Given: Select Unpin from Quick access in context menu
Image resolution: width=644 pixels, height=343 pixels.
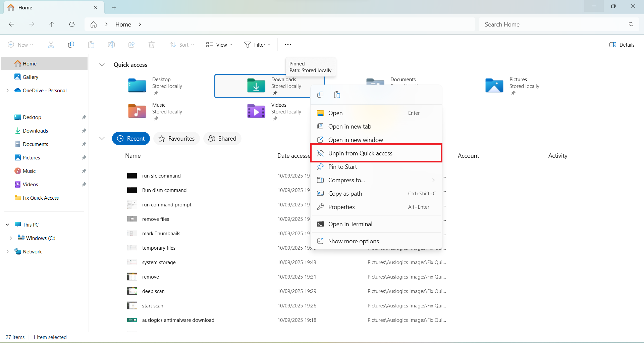Looking at the screenshot, I should [x=360, y=153].
